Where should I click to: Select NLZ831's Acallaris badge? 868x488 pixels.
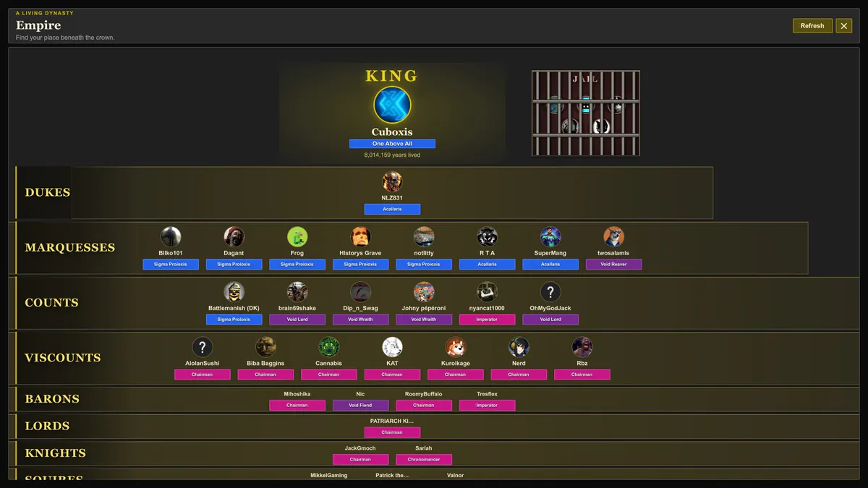click(392, 209)
